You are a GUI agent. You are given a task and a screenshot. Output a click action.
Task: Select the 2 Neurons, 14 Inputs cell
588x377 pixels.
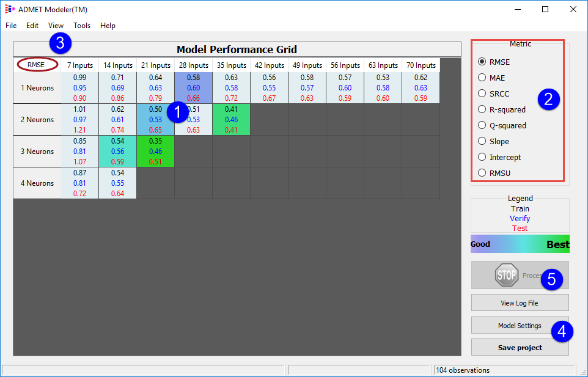pos(118,120)
